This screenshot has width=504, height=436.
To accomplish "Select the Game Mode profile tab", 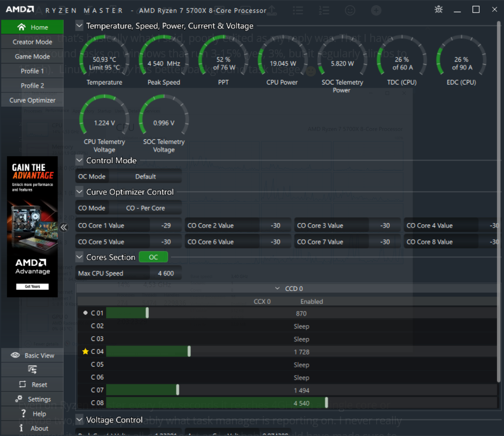I will 32,56.
